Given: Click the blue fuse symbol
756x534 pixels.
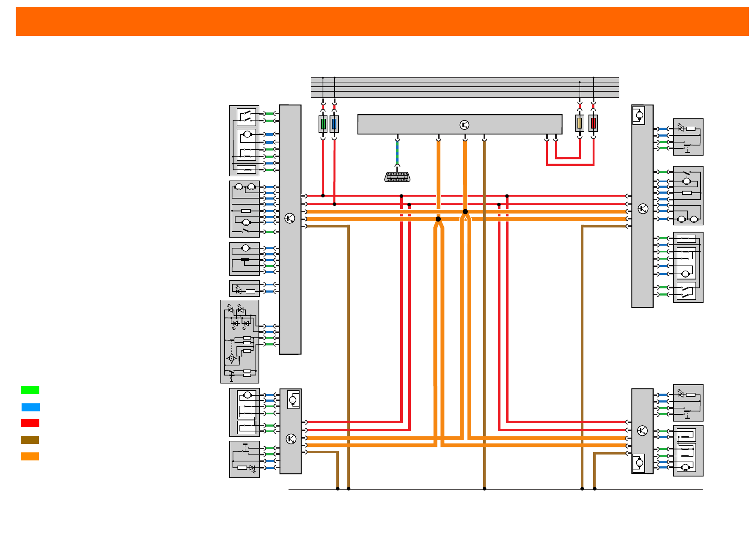Looking at the screenshot, I should 334,124.
